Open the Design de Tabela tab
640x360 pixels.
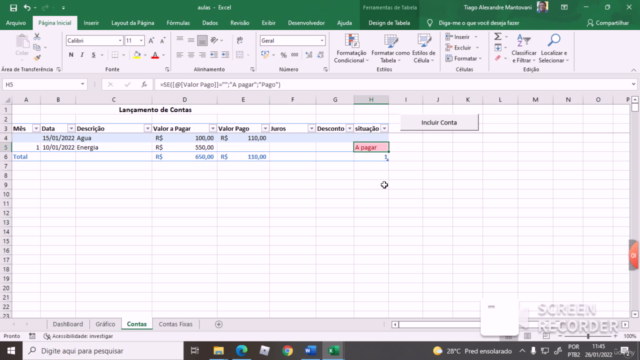(389, 23)
